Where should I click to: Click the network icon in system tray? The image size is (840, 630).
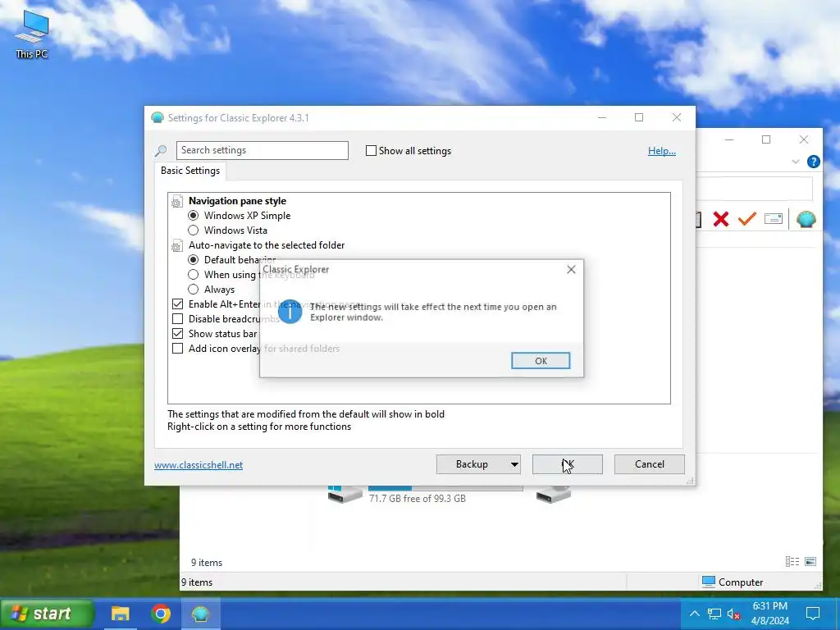(x=714, y=614)
